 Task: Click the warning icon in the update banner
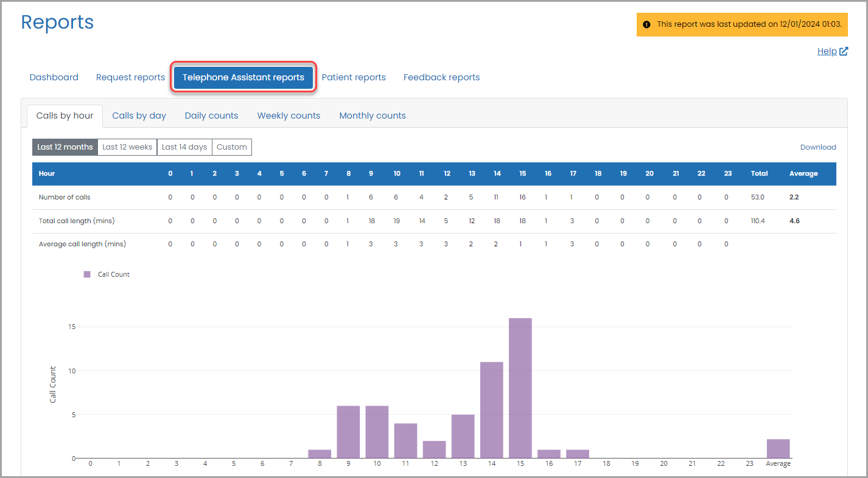pos(646,24)
